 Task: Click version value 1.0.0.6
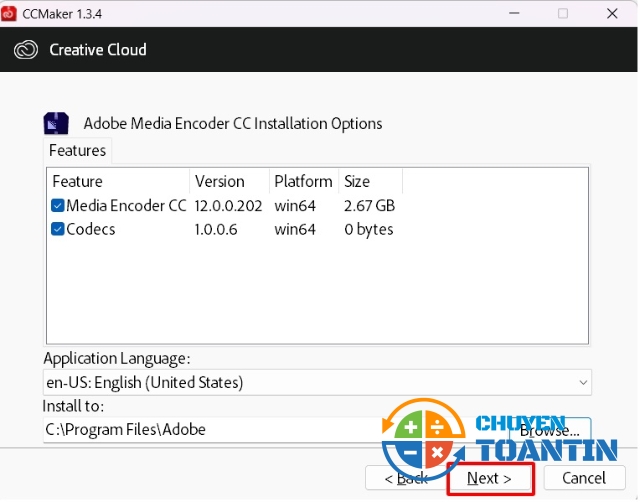point(216,230)
